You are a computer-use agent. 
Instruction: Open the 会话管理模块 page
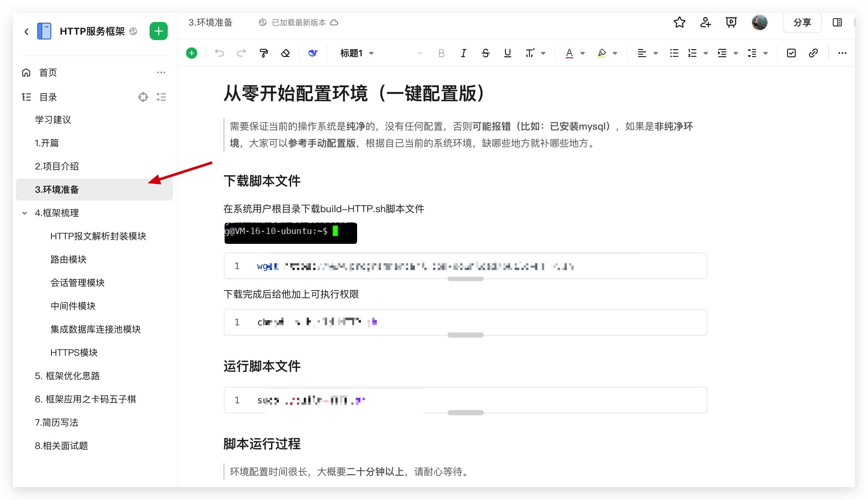77,283
